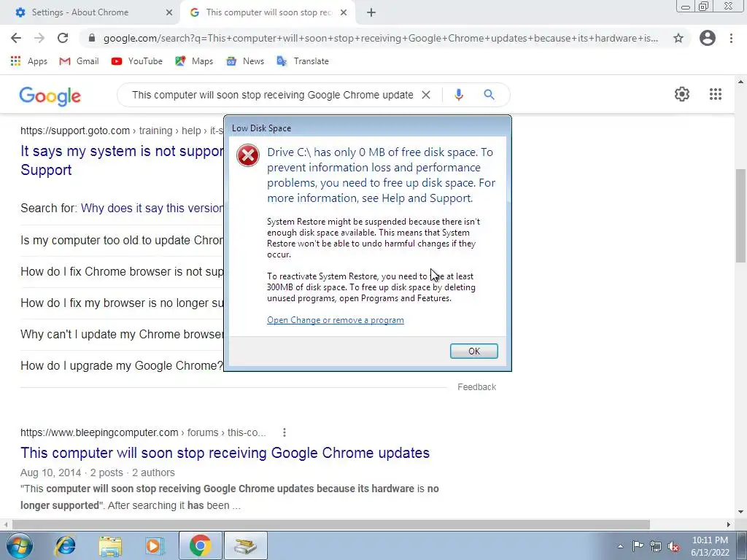747x560 pixels.
Task: Click the padlock site info icon
Action: [92, 38]
